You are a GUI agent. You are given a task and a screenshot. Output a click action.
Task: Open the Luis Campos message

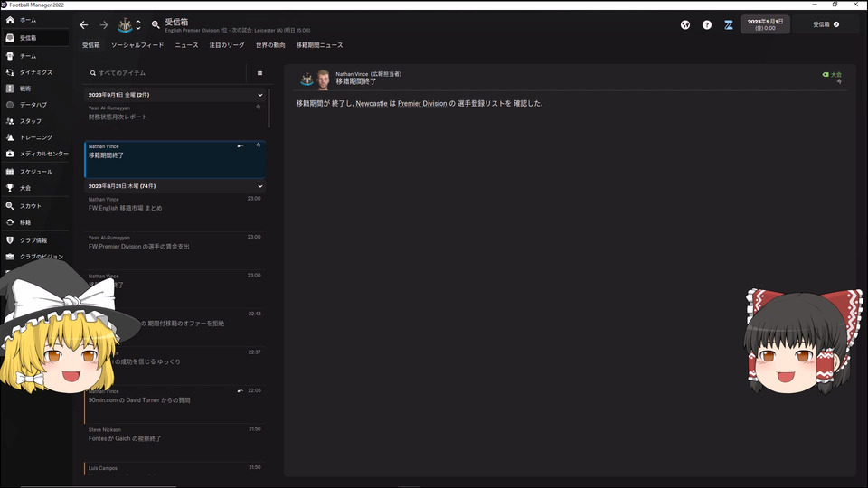click(175, 469)
